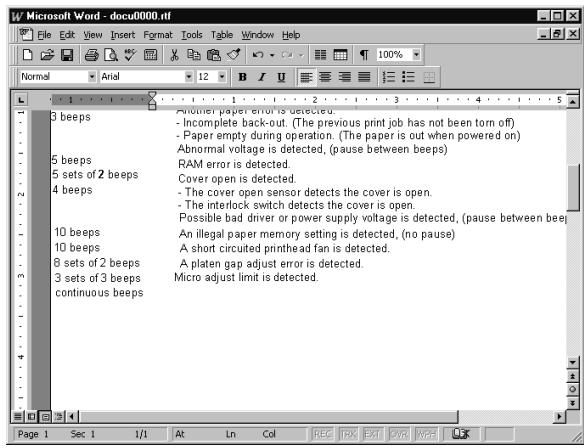Open the Columns toolbar button
Screen dimensions: 584x448
320,55
